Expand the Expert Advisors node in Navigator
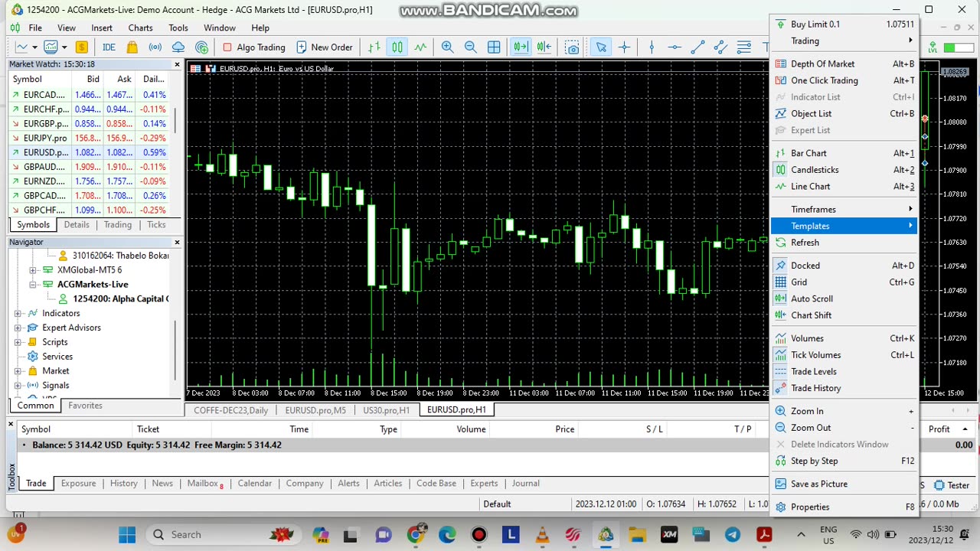The image size is (980, 551). [18, 328]
